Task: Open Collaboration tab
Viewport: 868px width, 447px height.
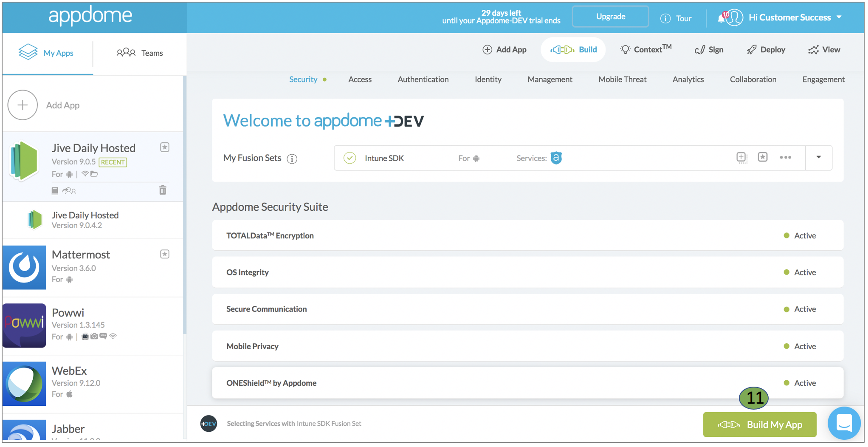Action: (753, 79)
